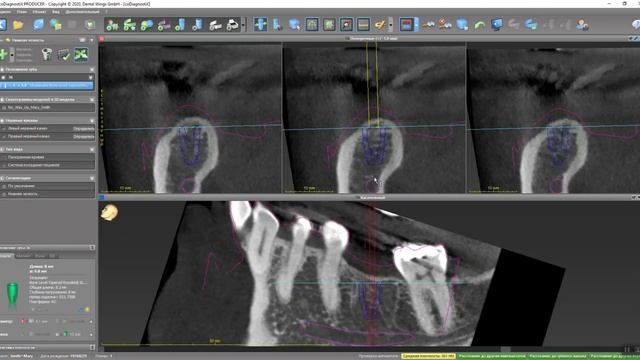Image resolution: width=640 pixels, height=360 pixels.
Task: Click the green distance to implants status indicator
Action: (x=491, y=356)
